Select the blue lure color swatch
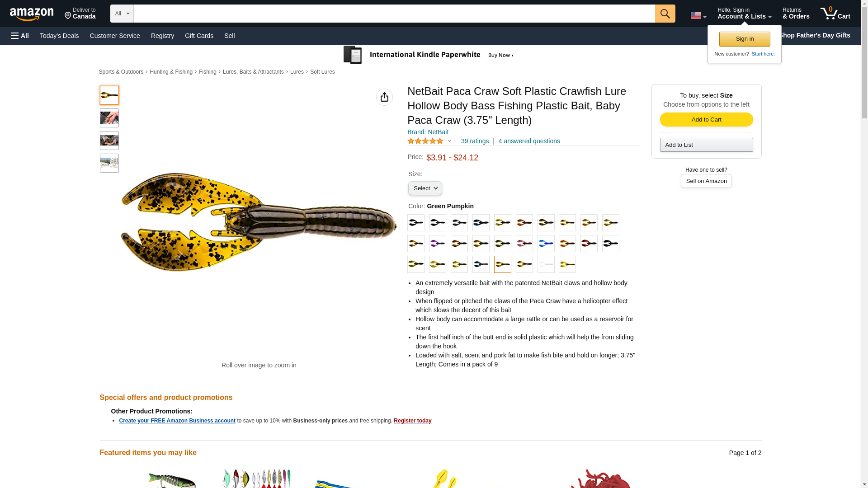The width and height of the screenshot is (868, 488). pyautogui.click(x=546, y=244)
